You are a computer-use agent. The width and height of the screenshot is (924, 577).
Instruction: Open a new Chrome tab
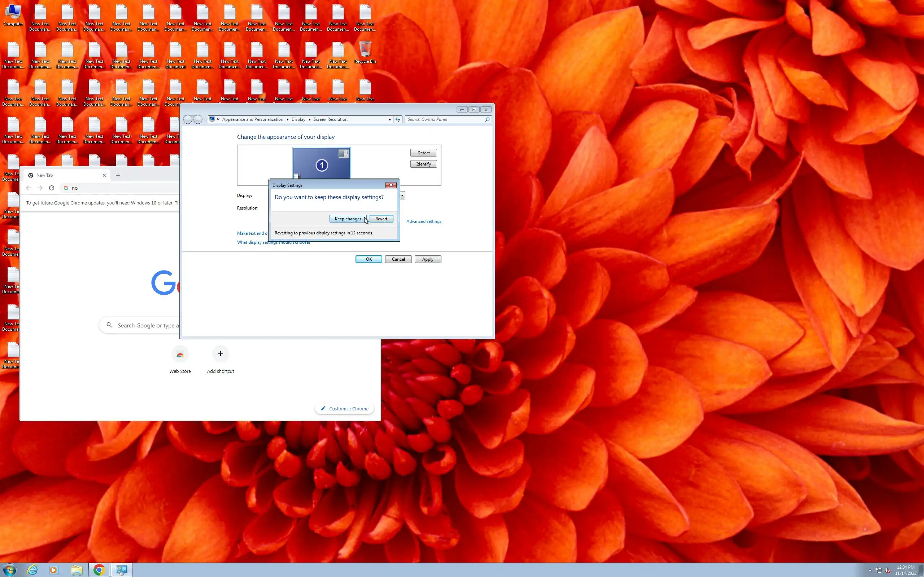pyautogui.click(x=118, y=175)
